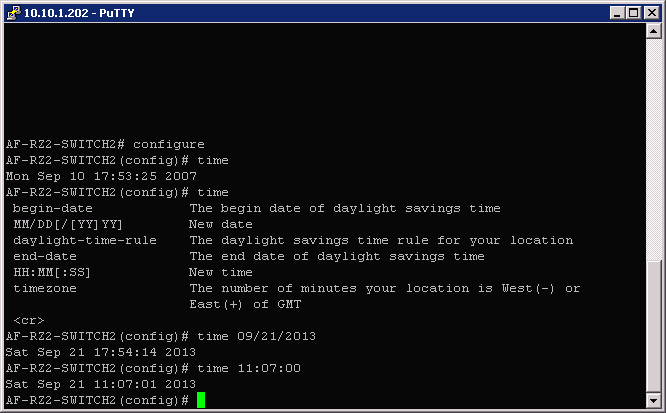Image resolution: width=666 pixels, height=413 pixels.
Task: Click the 'HH:MM[:SS]' help option
Action: pos(53,272)
